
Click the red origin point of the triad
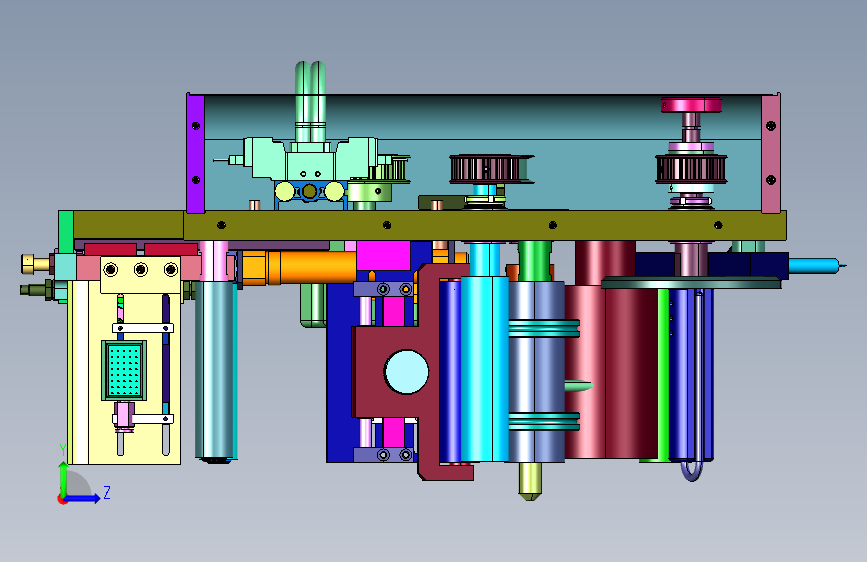(x=62, y=499)
